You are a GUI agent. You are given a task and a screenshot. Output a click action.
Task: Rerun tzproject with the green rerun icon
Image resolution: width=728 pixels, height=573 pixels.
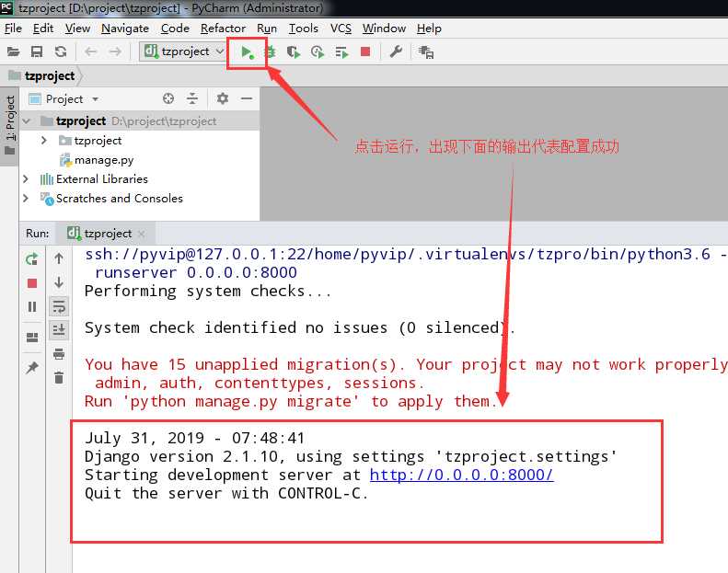tap(32, 258)
